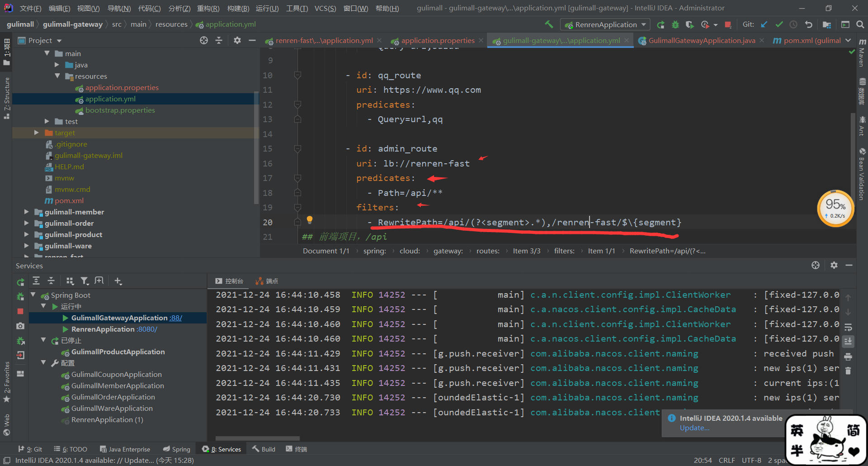Show hidden editor tabs dropdown arrow
868x466 pixels.
click(x=848, y=40)
